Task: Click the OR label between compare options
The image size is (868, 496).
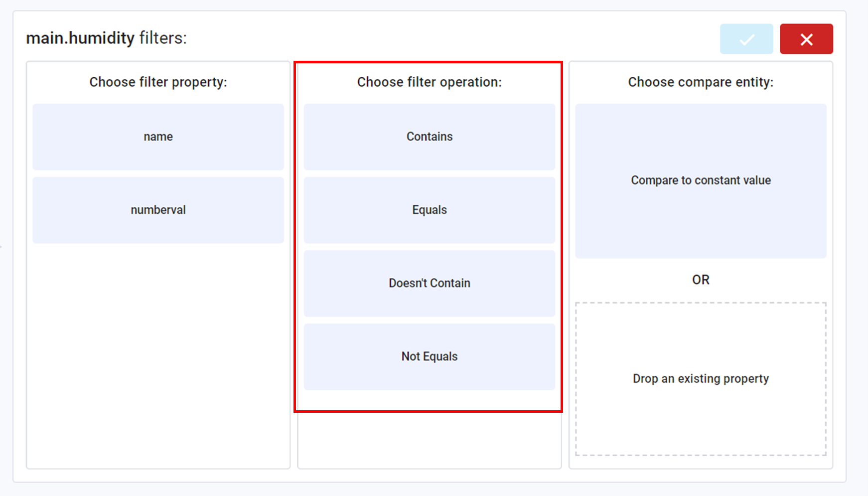Action: click(701, 279)
